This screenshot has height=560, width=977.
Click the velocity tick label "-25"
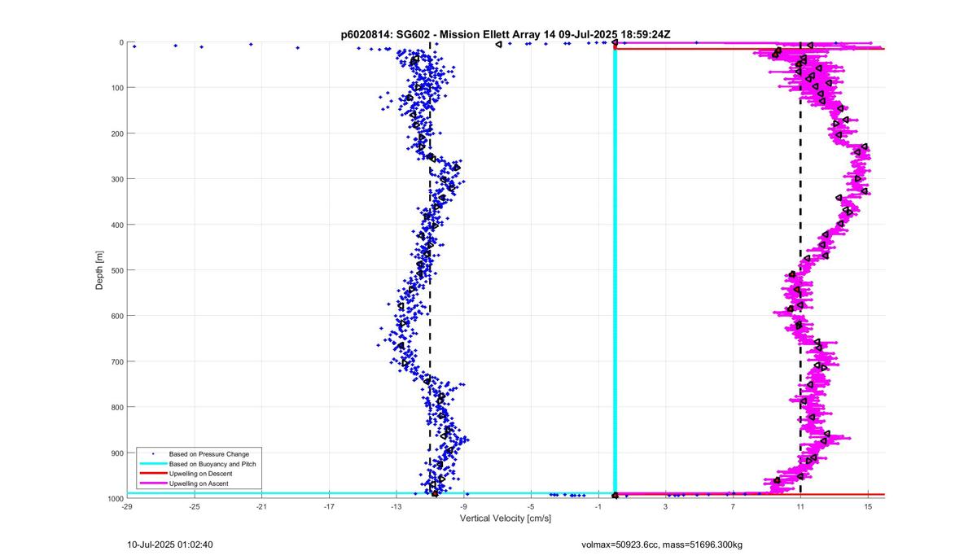(195, 506)
